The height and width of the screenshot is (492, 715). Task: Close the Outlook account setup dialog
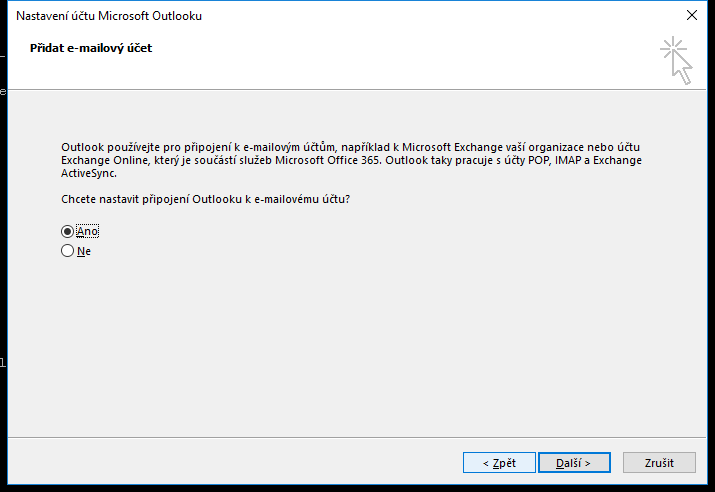click(x=691, y=15)
